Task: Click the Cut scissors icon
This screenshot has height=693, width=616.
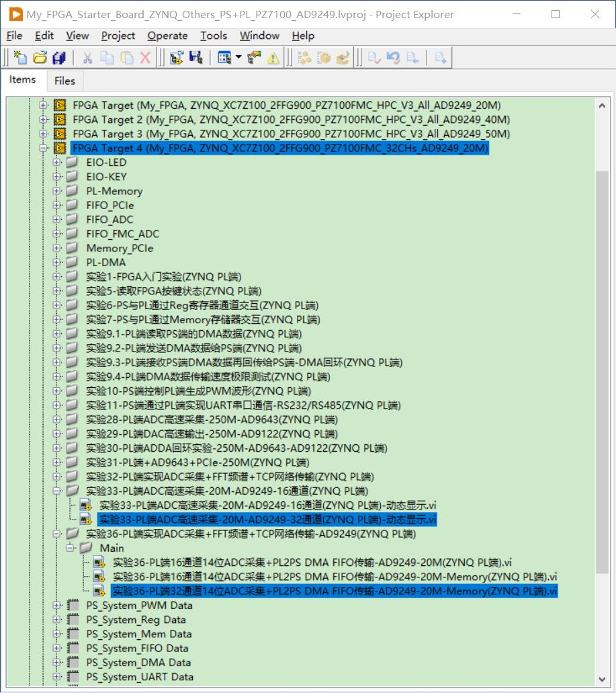Action: 87,57
